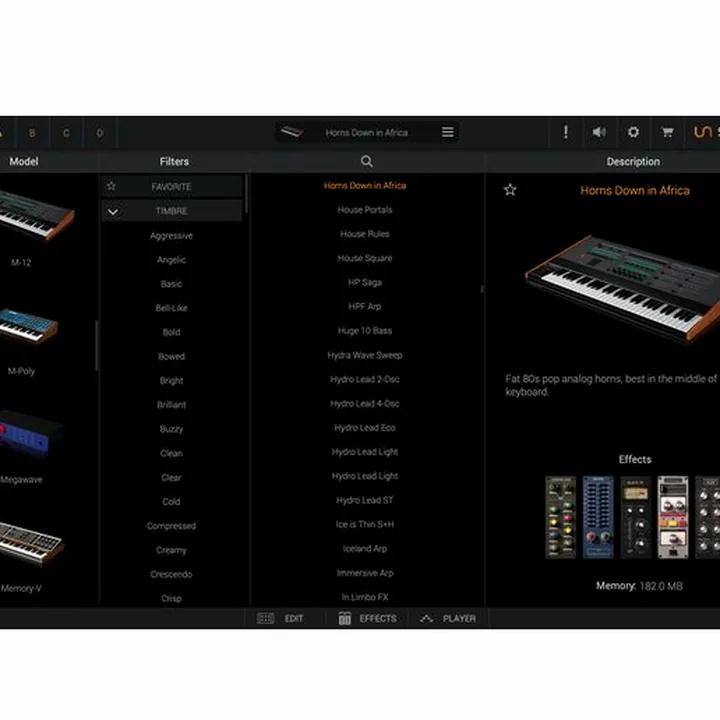
Task: Filter by Brilliant timbre
Action: [171, 405]
